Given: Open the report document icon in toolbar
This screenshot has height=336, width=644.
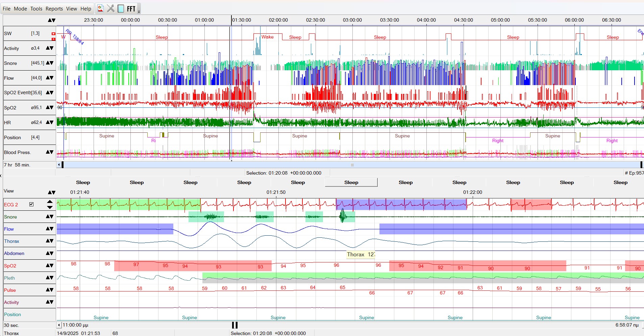Looking at the screenshot, I should (x=100, y=8).
